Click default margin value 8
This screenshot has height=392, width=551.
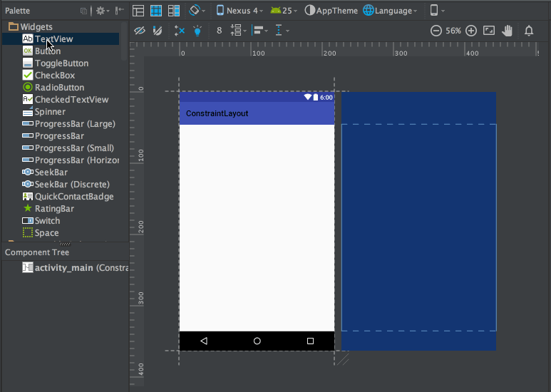click(220, 31)
